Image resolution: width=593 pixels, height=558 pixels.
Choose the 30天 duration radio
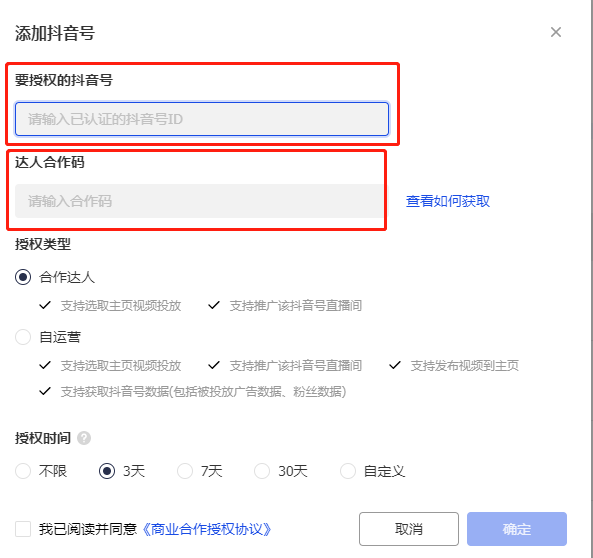(262, 471)
